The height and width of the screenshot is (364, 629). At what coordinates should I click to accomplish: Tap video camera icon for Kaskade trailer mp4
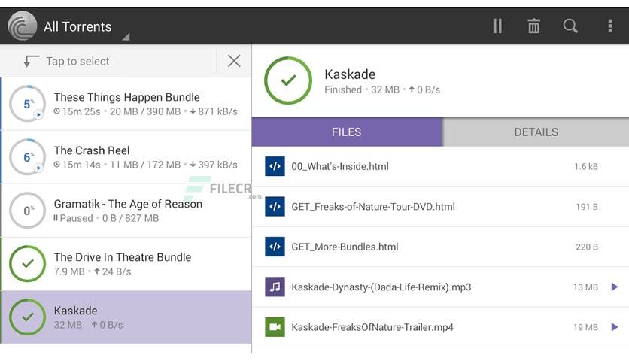(275, 326)
